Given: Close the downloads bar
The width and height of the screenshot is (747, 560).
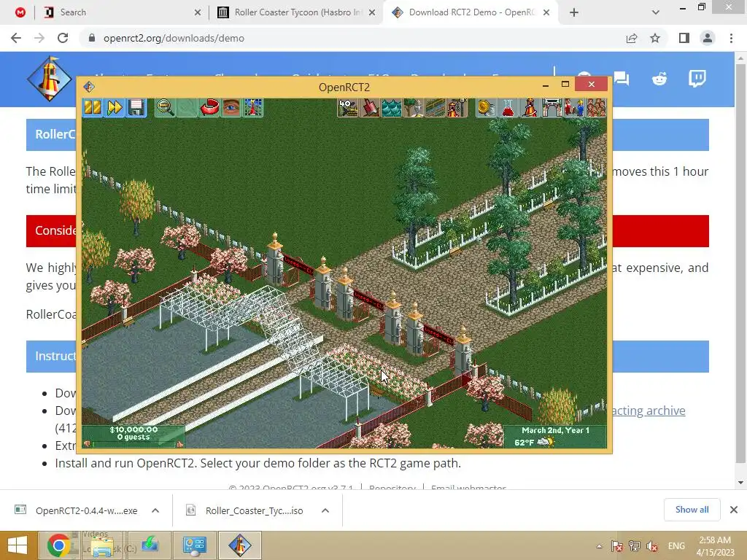Looking at the screenshot, I should (734, 510).
